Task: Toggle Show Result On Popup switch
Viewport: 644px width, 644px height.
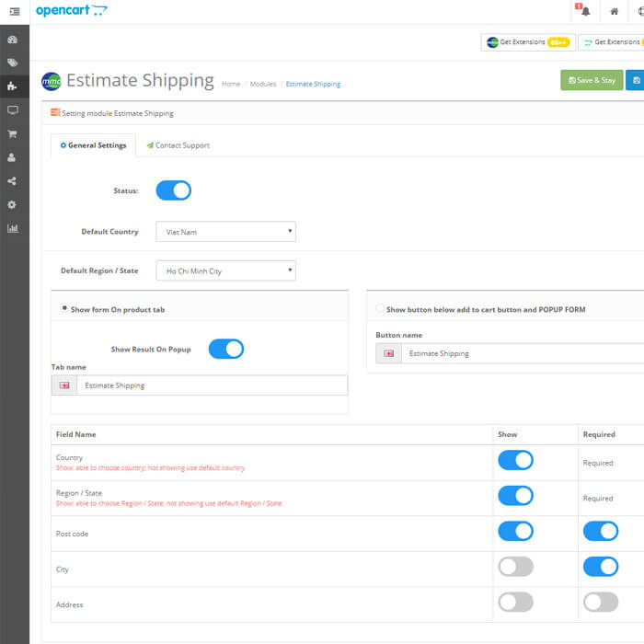Action: pos(225,349)
